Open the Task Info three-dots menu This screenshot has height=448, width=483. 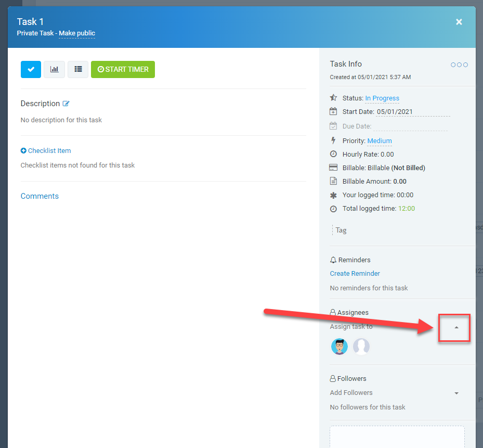click(459, 65)
